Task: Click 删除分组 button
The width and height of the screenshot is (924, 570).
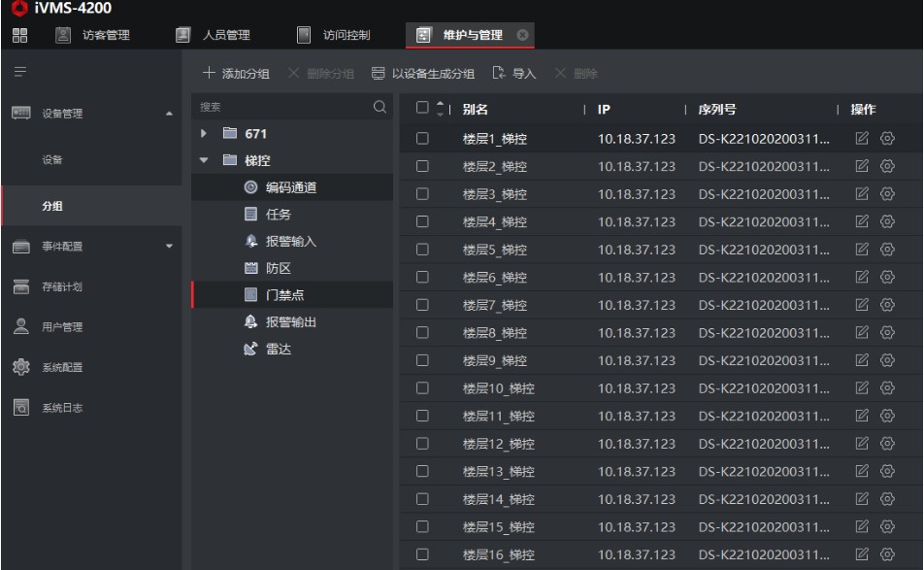Action: pyautogui.click(x=321, y=74)
